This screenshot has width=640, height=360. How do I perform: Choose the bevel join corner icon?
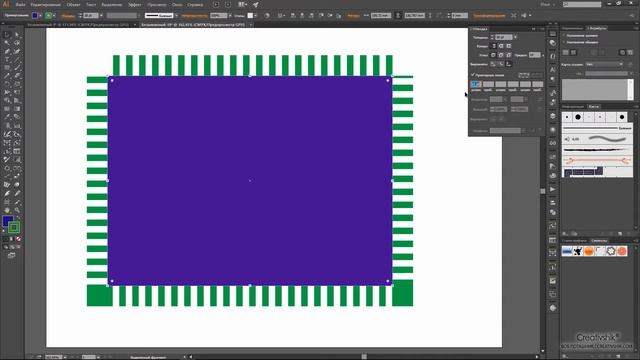pos(509,55)
